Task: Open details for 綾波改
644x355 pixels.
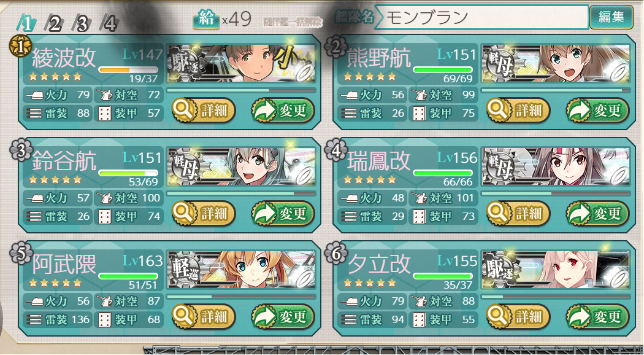Action: pos(203,110)
